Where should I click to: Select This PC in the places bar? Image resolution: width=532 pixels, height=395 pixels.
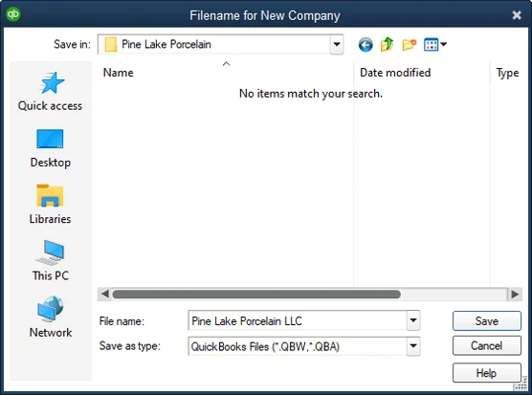pyautogui.click(x=50, y=261)
